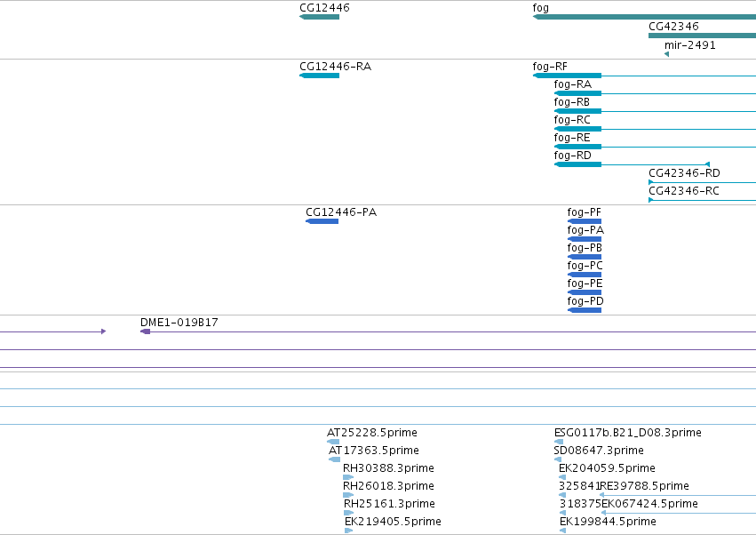This screenshot has height=535, width=756.
Task: Click the fog-PA protein label
Action: click(x=585, y=230)
